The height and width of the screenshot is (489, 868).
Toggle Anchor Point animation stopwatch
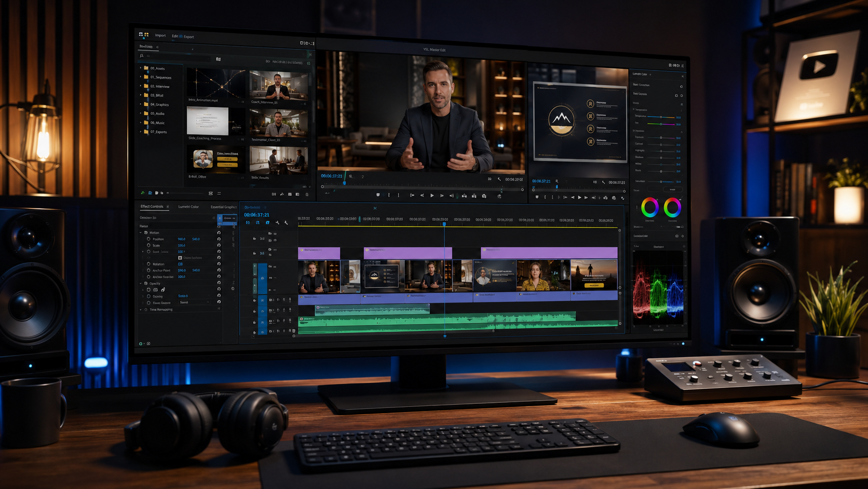click(148, 270)
